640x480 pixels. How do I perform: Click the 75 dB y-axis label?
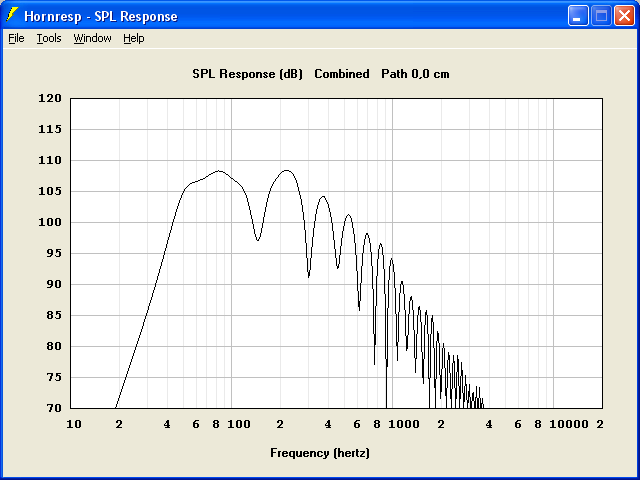coord(54,378)
